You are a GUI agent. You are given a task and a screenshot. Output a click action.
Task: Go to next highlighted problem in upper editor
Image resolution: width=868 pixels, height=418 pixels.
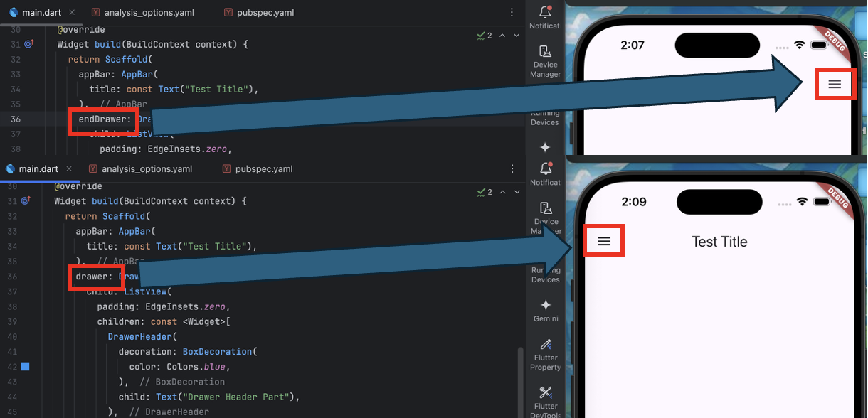[515, 35]
